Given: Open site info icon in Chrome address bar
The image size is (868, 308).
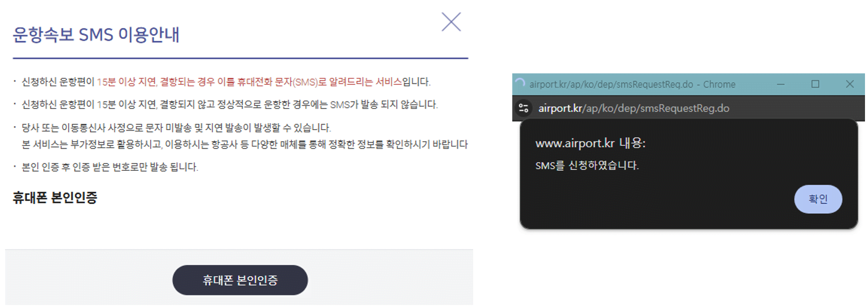Looking at the screenshot, I should pyautogui.click(x=524, y=108).
